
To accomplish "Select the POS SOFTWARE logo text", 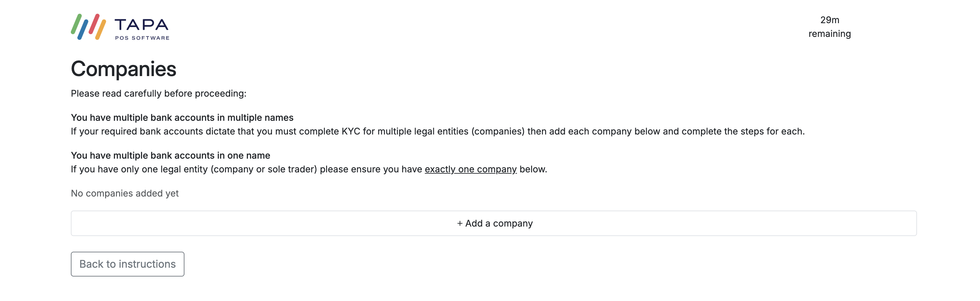I will pyautogui.click(x=143, y=37).
